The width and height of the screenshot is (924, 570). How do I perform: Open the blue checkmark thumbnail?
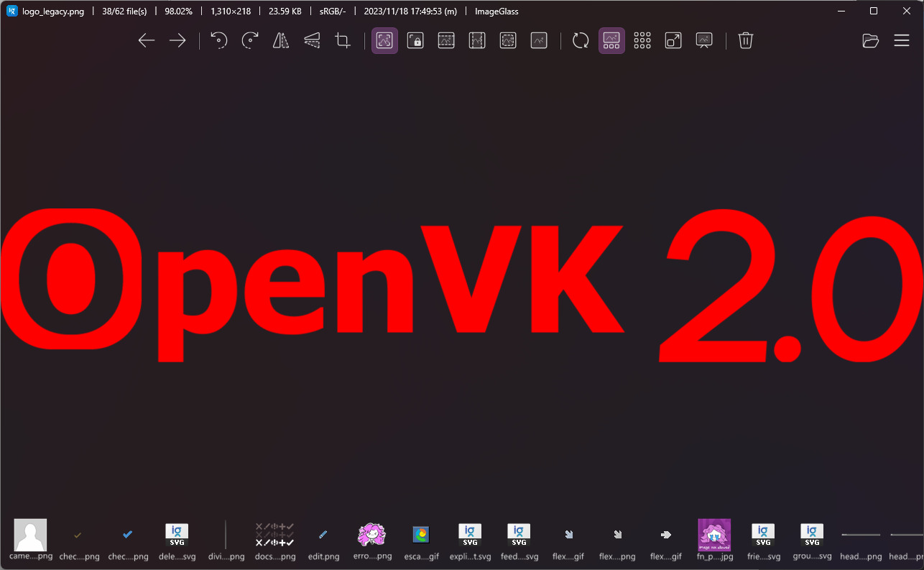click(x=128, y=539)
